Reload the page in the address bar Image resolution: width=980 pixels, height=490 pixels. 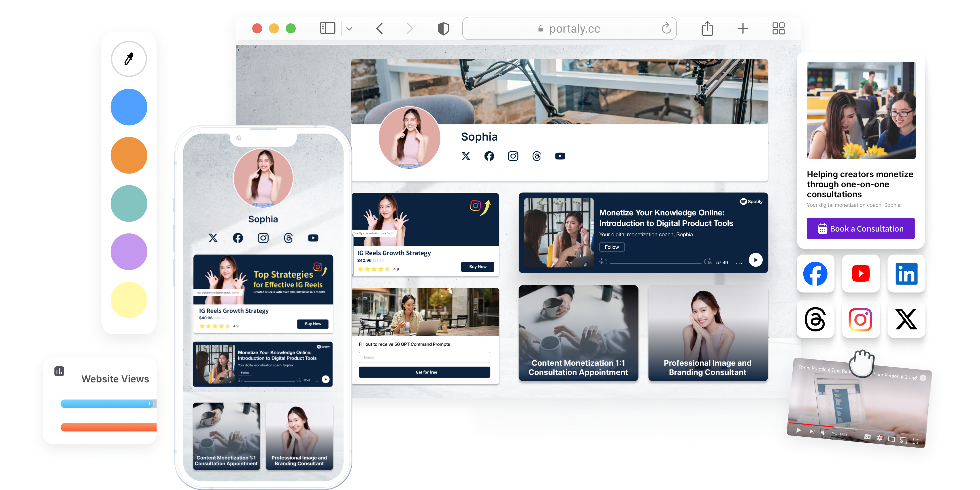tap(666, 28)
